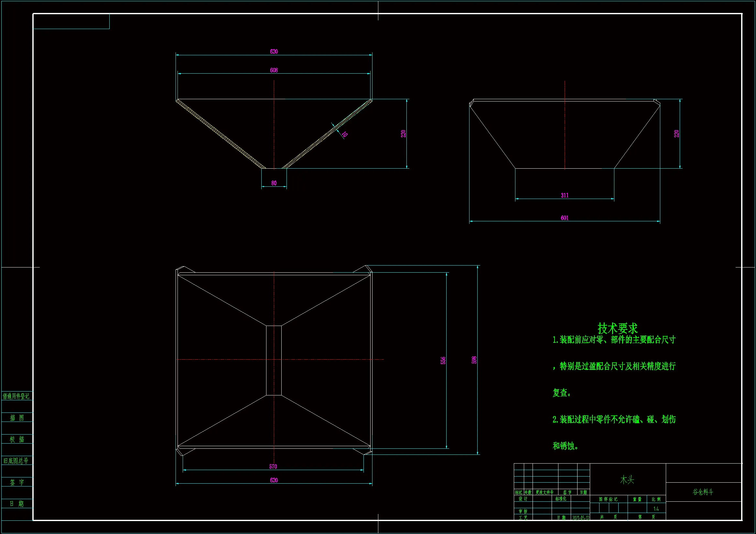Select the 80 outlet width dimension
Viewport: 756px width, 534px height.
point(274,183)
